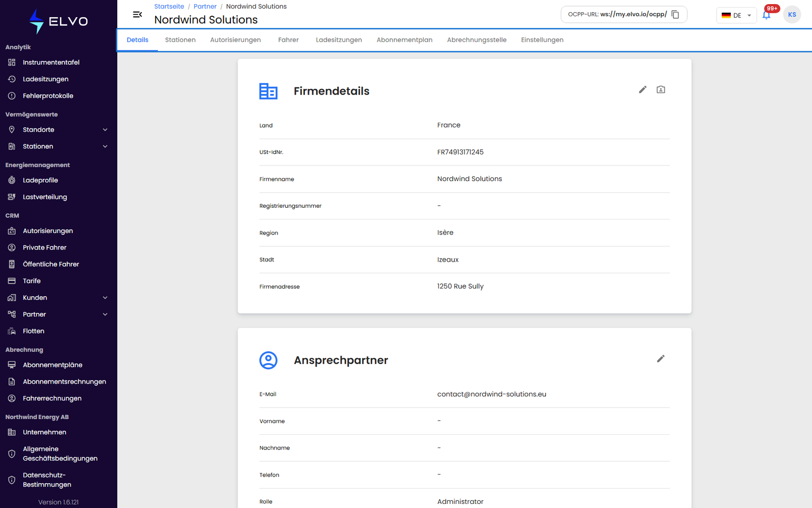Click the FR74913171245 USt-IdNr. value

(x=460, y=152)
